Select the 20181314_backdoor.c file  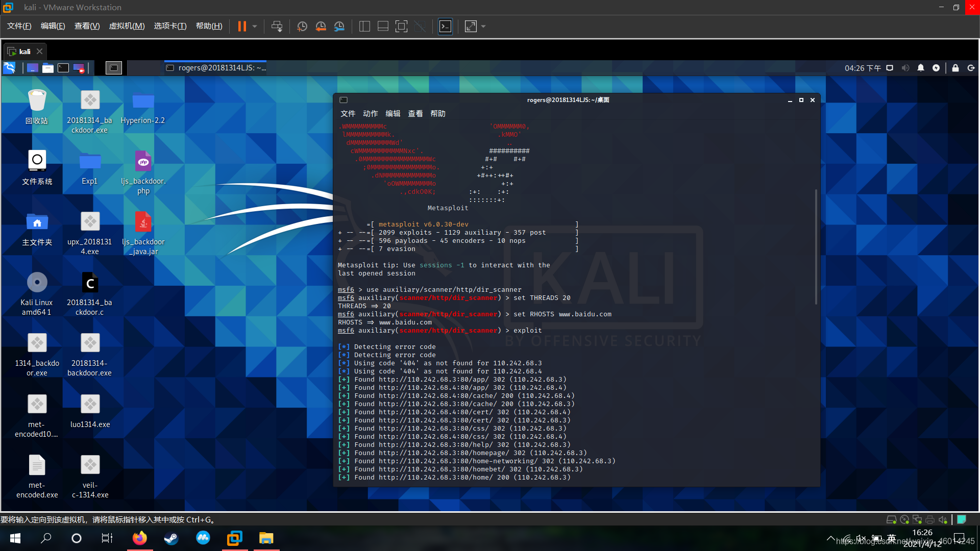[x=90, y=294]
